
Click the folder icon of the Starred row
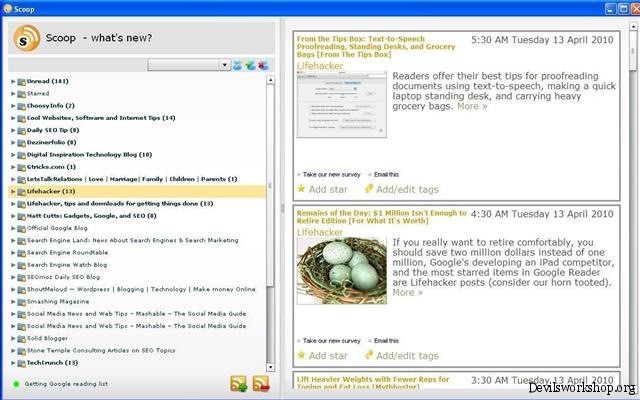click(x=22, y=94)
